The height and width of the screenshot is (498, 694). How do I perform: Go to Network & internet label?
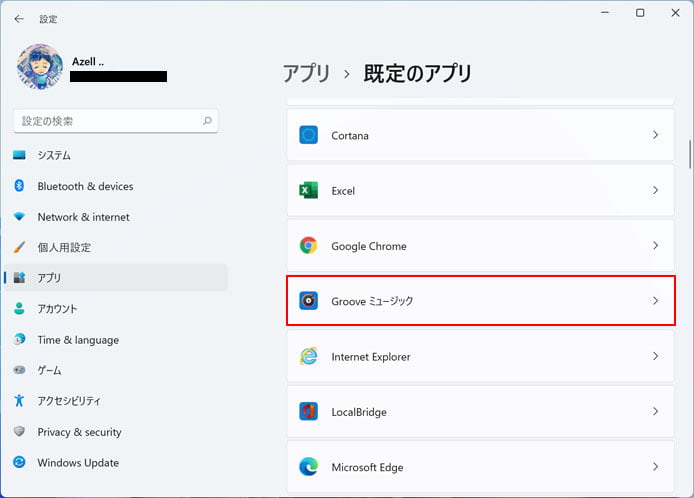84,217
